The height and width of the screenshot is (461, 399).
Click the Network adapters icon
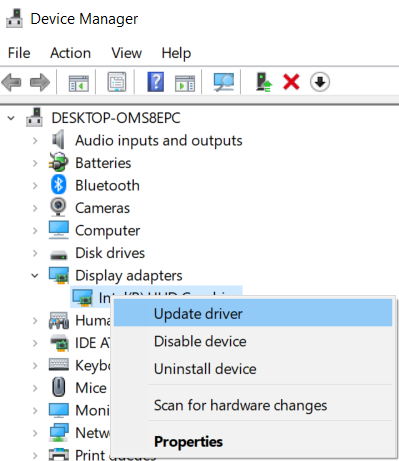(x=59, y=432)
